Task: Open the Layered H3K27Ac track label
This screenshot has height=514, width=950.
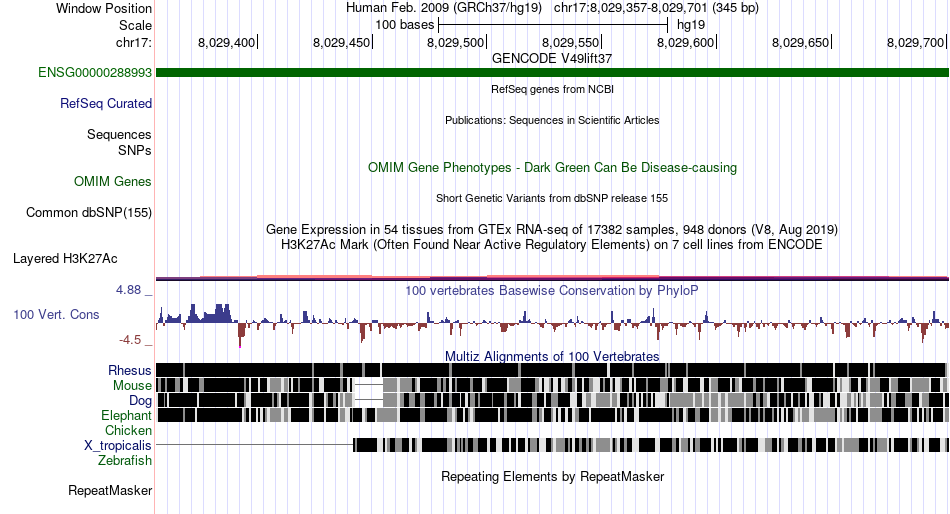Action: coord(65,259)
